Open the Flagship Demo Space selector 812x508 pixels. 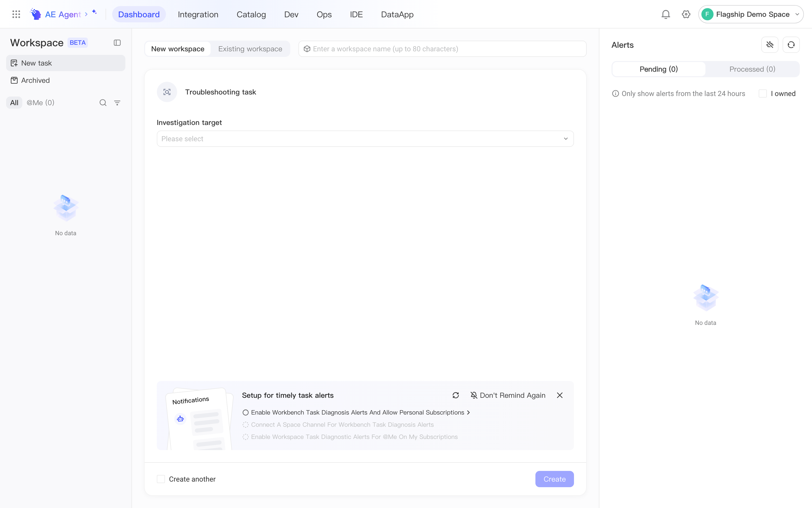pyautogui.click(x=751, y=14)
